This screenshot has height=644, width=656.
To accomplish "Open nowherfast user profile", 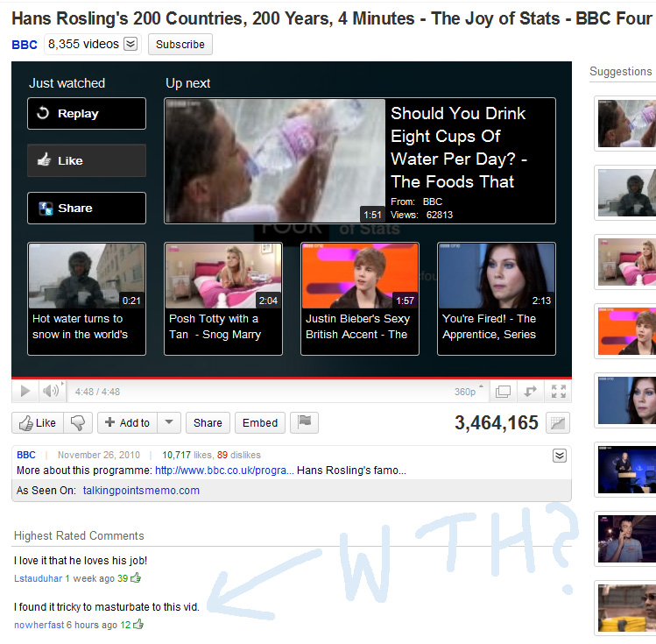I will 39,625.
